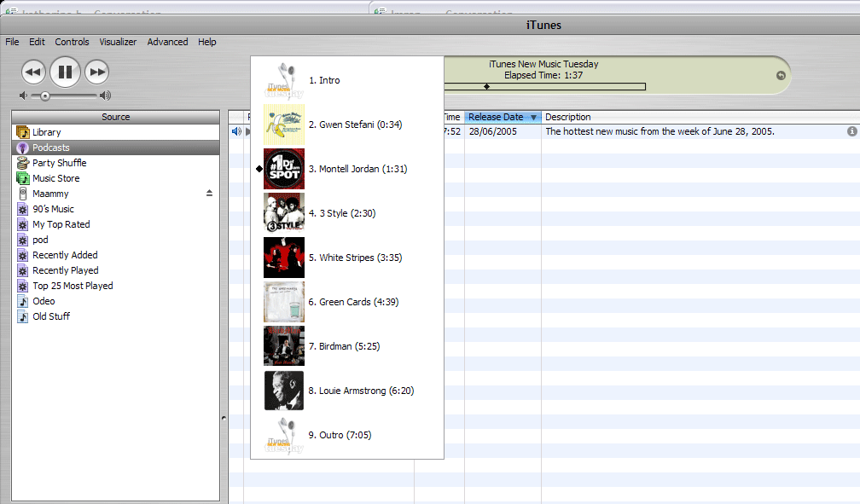Click the gear icon beside My Top Rated
The image size is (860, 504).
pyautogui.click(x=22, y=224)
